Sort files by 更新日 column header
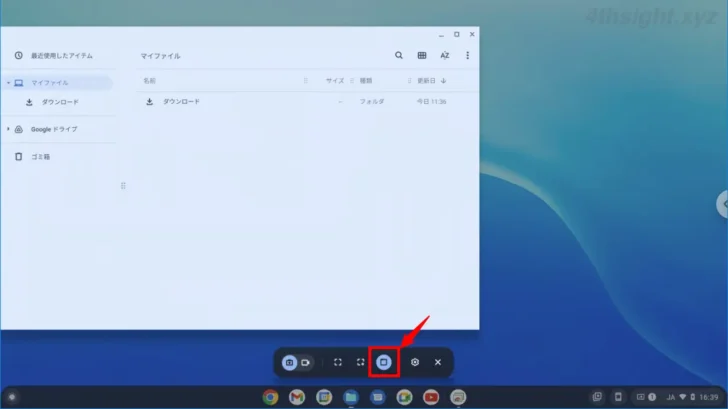The width and height of the screenshot is (728, 409). click(426, 81)
